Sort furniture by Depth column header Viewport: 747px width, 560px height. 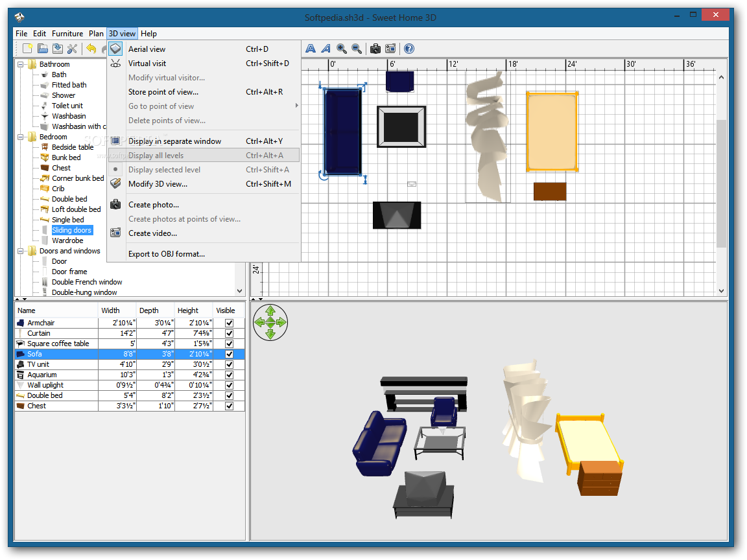coord(156,310)
